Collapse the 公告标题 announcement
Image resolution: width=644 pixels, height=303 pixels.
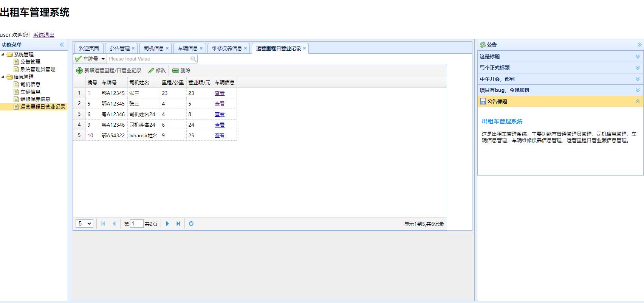click(x=638, y=101)
